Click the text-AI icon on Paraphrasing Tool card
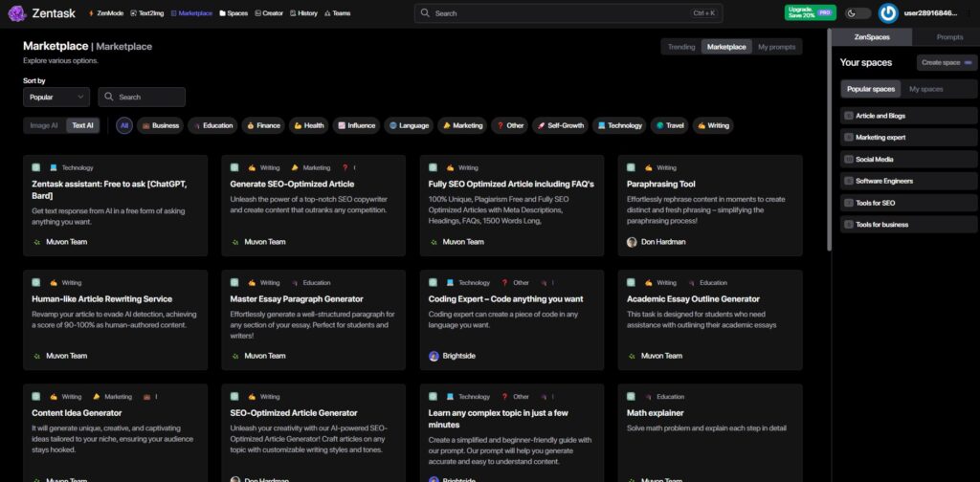The image size is (980, 482). click(x=632, y=167)
